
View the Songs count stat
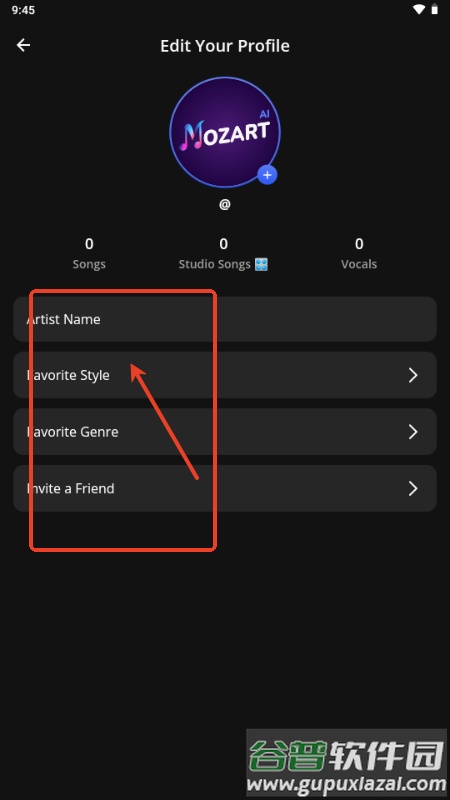(89, 254)
